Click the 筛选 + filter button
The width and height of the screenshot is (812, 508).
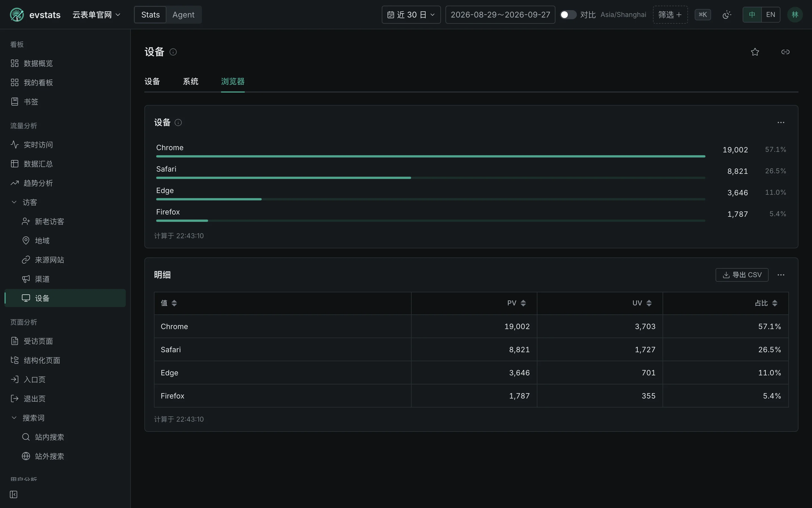click(670, 15)
